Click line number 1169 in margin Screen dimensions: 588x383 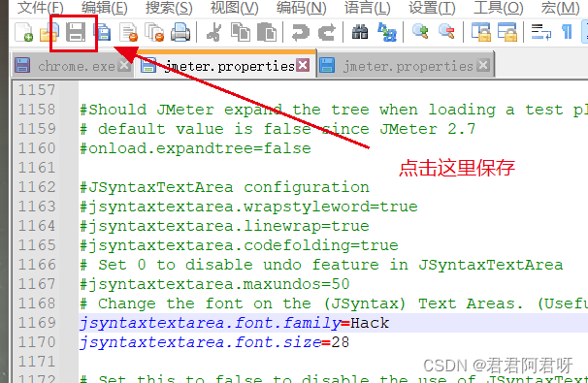coord(37,323)
